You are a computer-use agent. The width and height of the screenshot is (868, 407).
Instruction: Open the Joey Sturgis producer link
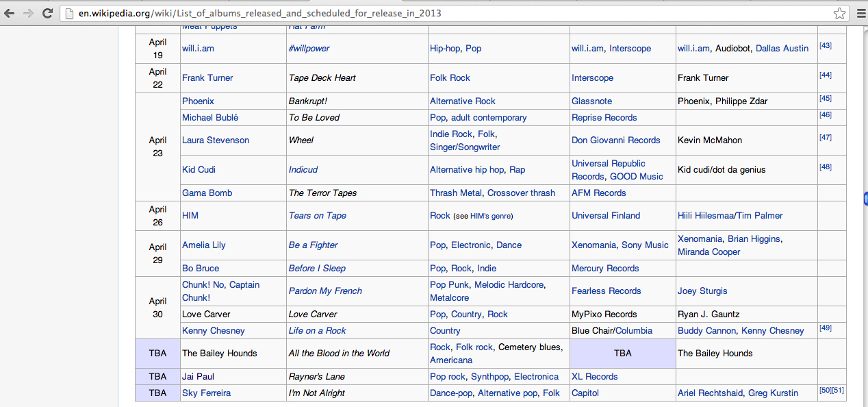click(702, 291)
